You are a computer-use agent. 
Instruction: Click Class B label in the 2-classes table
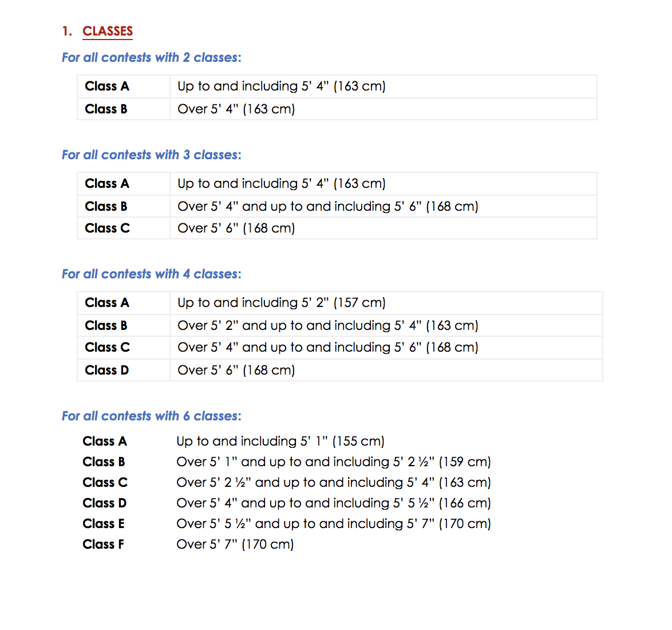click(106, 109)
